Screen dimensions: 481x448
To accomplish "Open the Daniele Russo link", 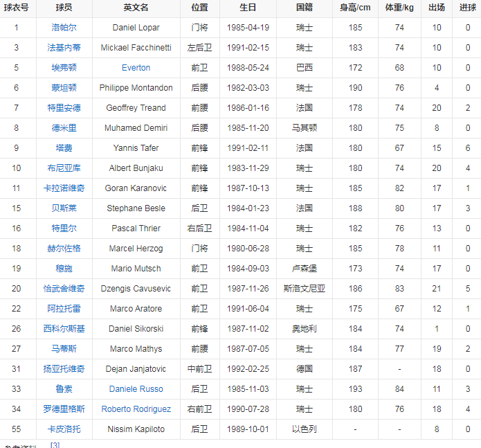I will tap(136, 389).
